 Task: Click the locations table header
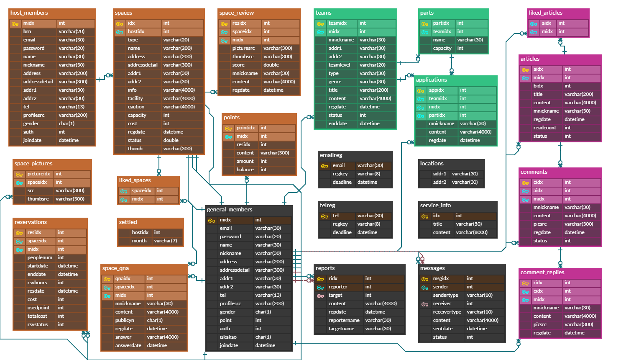coord(451,163)
